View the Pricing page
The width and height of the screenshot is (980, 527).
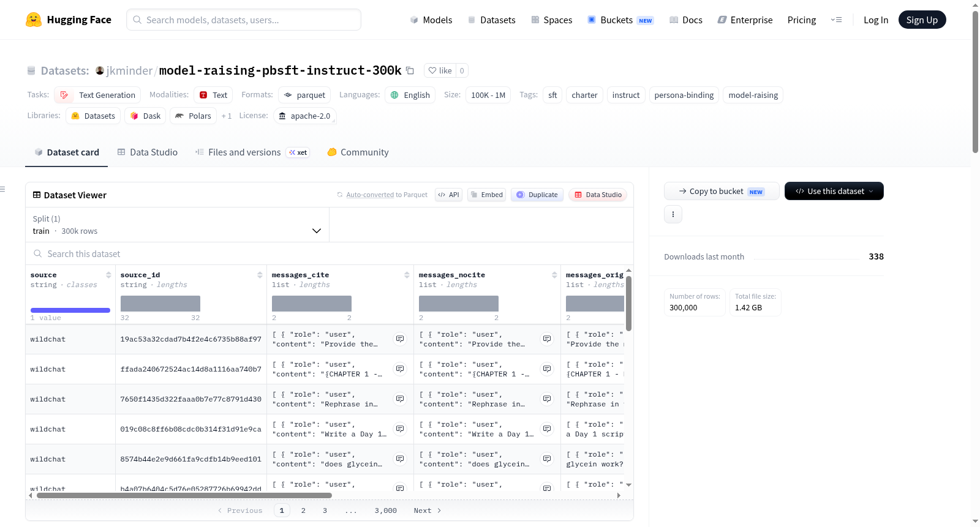(x=802, y=20)
